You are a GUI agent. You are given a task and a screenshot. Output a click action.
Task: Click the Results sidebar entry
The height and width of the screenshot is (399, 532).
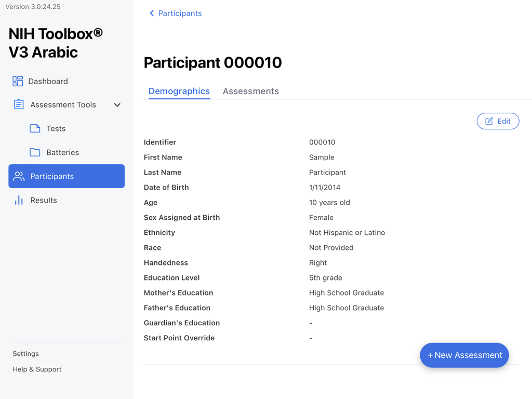coord(44,200)
